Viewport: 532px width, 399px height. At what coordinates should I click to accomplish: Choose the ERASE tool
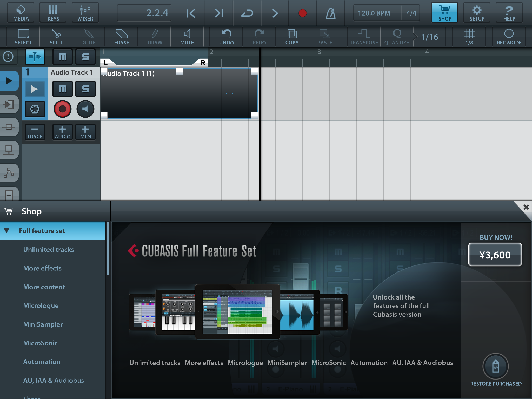coord(122,37)
